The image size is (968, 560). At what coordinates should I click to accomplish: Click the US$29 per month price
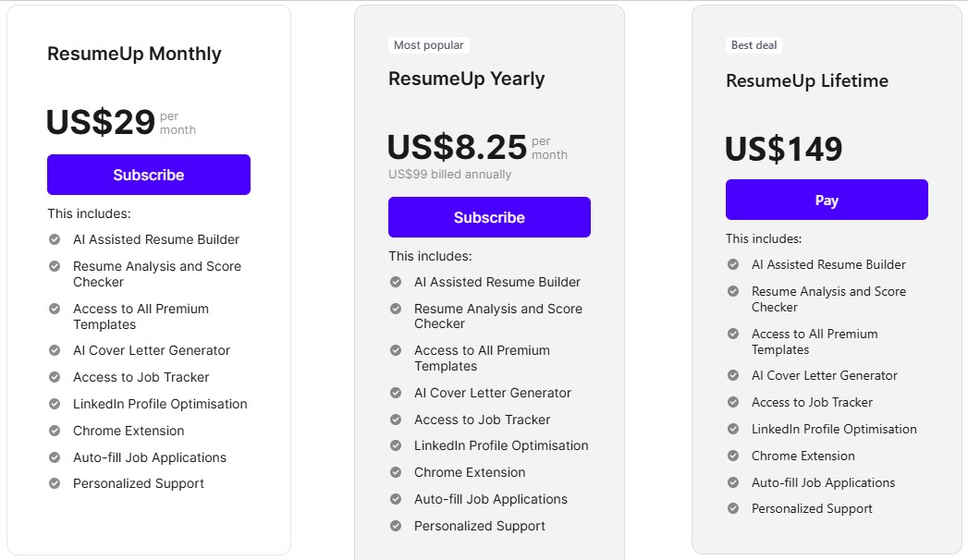pyautogui.click(x=101, y=122)
